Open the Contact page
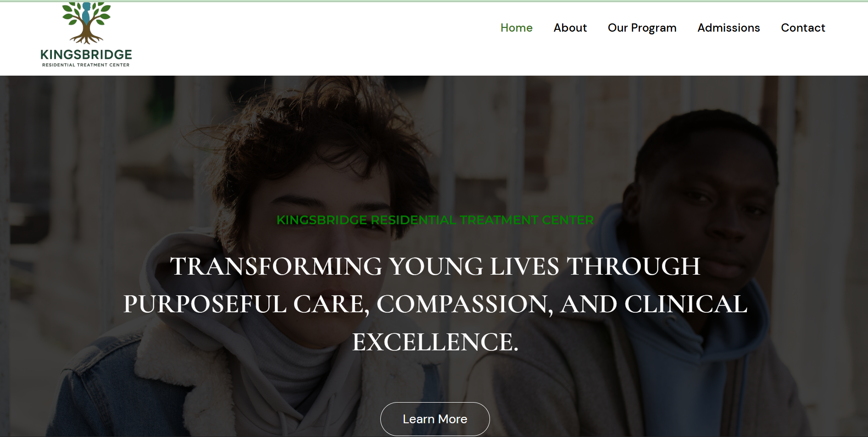The width and height of the screenshot is (868, 437). [x=803, y=28]
